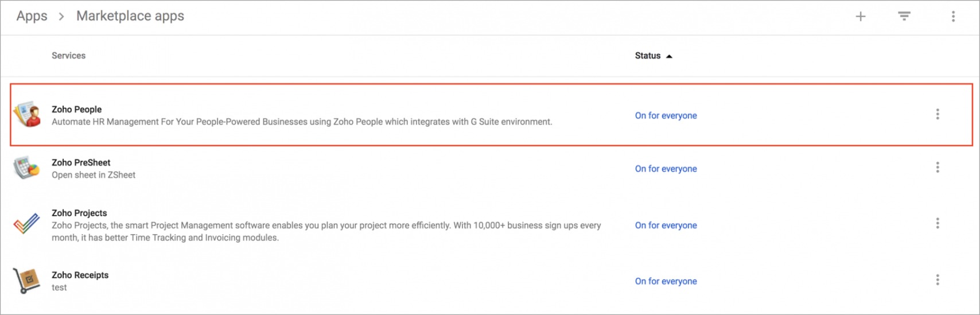This screenshot has height=315, width=980.
Task: Select Marketplace apps breadcrumb
Action: (x=130, y=16)
